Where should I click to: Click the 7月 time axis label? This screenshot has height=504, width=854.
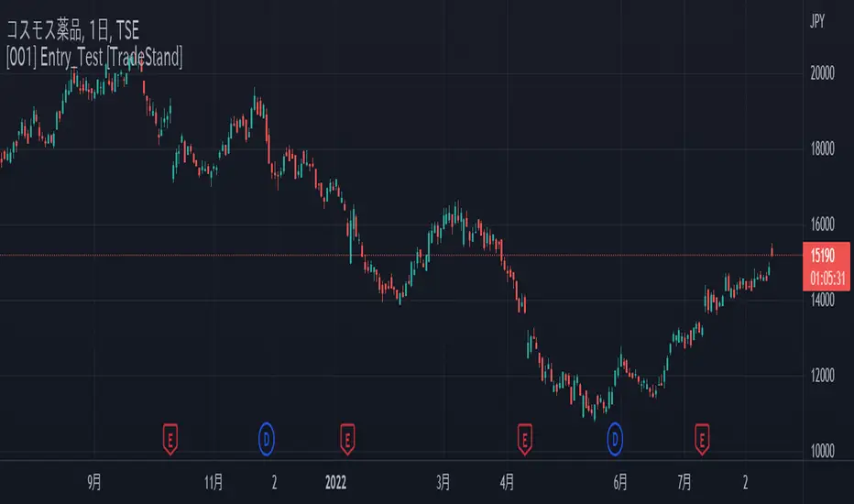point(684,482)
